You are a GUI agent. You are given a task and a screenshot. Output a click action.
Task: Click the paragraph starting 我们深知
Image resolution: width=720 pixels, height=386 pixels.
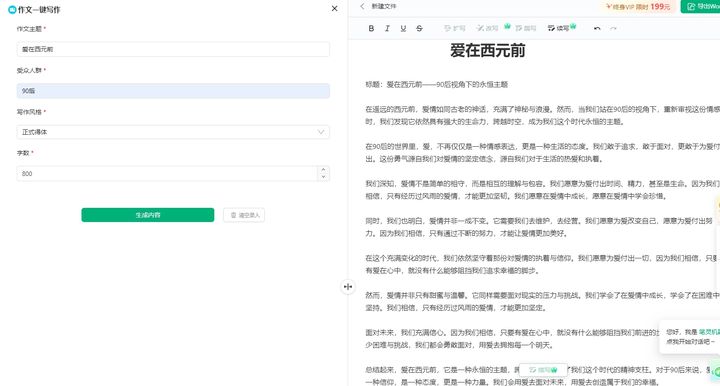click(542, 190)
